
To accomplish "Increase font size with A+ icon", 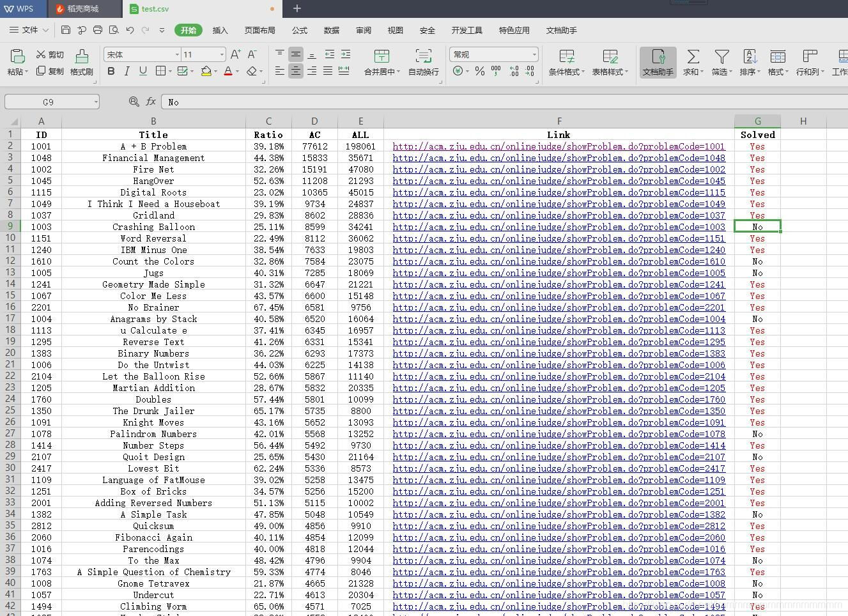I will click(236, 54).
